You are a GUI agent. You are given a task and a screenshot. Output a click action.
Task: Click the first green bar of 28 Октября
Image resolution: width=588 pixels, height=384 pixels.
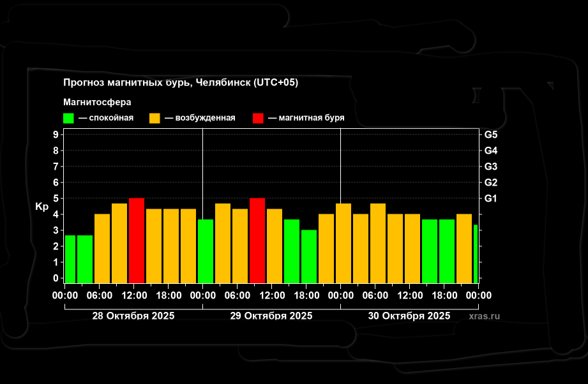click(x=70, y=259)
